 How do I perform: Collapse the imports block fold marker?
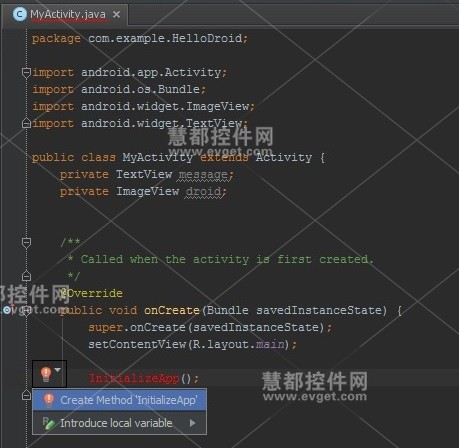(26, 72)
